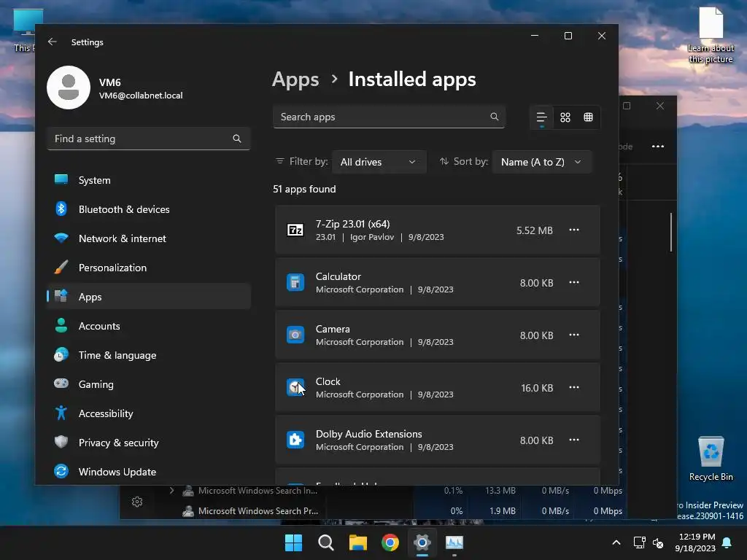Open more options for Clock
Viewport: 747px width, 560px height.
(x=574, y=387)
